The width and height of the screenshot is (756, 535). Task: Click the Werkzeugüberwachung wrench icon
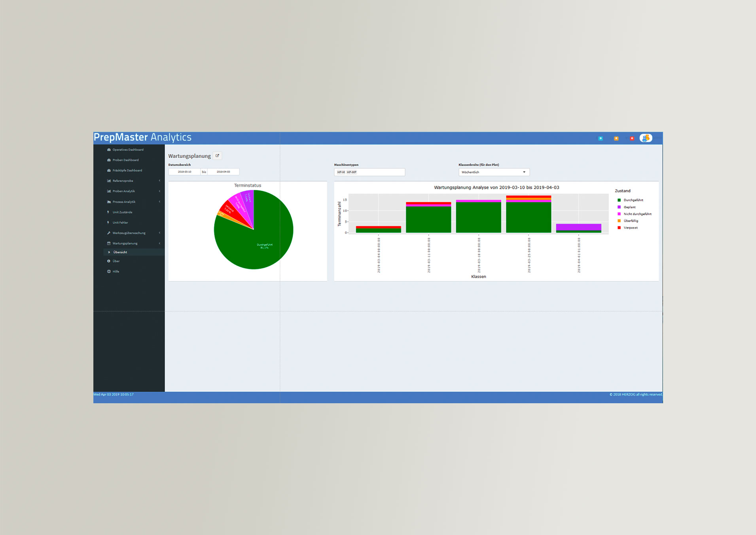(109, 233)
